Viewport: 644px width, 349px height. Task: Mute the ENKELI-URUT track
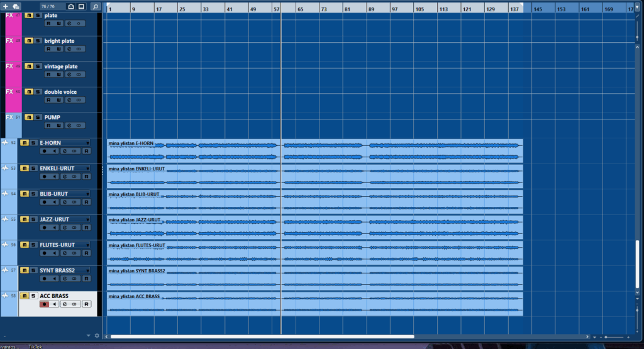[x=25, y=169]
